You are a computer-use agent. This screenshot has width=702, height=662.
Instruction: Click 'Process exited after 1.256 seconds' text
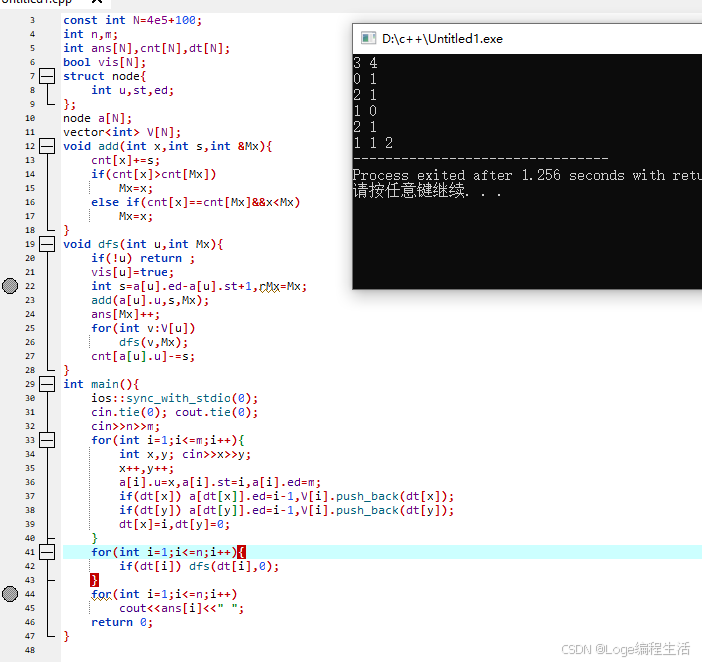point(488,175)
